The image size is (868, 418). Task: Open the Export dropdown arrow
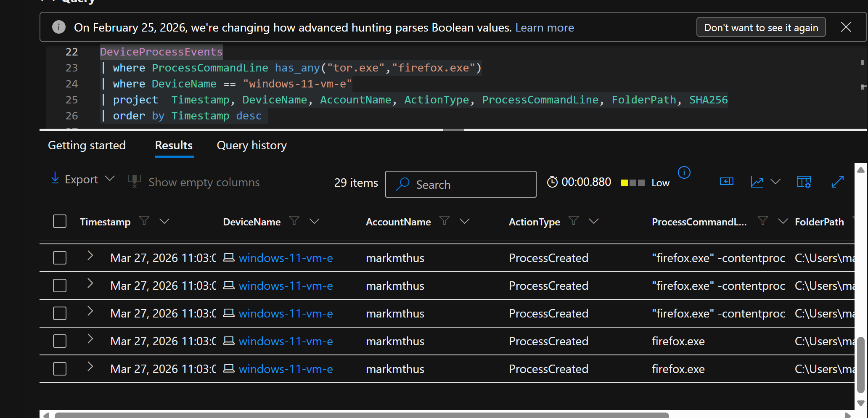(110, 179)
